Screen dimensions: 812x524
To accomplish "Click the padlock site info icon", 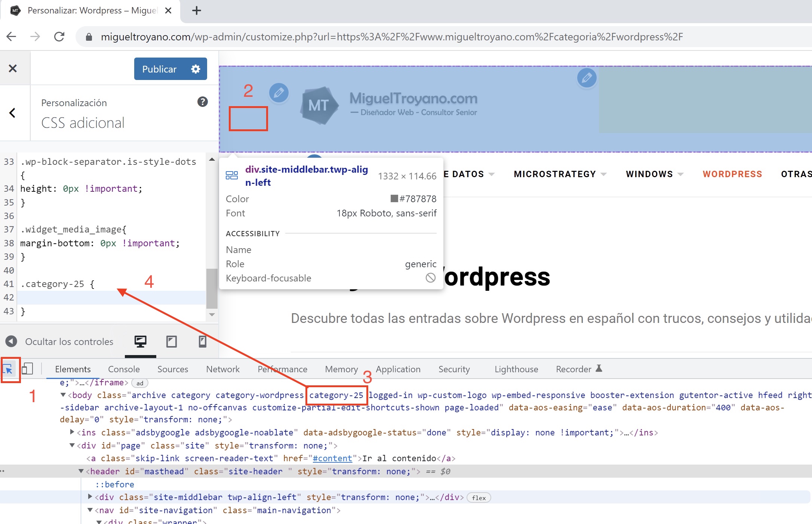I will 89,37.
